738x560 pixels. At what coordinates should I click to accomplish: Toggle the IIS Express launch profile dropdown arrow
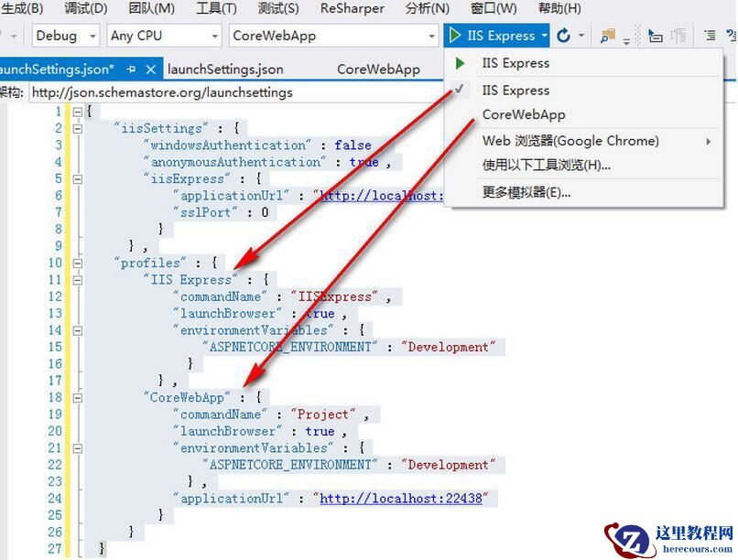coord(544,36)
